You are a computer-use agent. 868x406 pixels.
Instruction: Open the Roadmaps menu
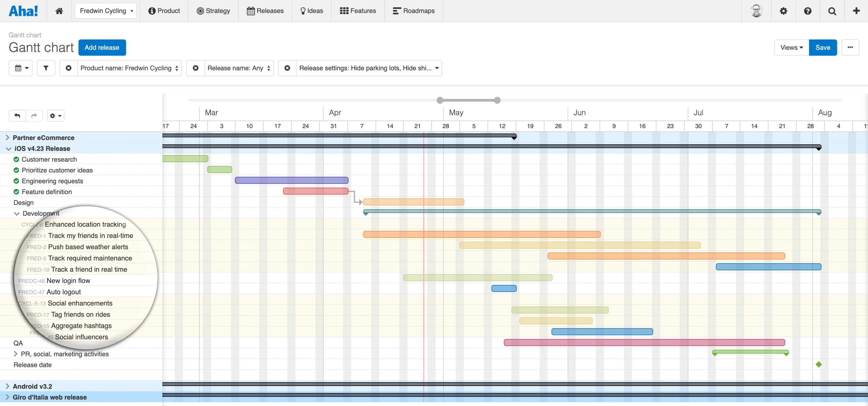click(x=413, y=11)
